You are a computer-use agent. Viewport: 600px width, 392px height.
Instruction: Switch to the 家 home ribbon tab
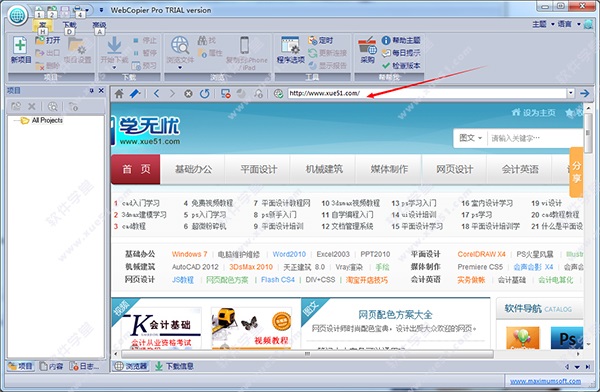[x=42, y=26]
